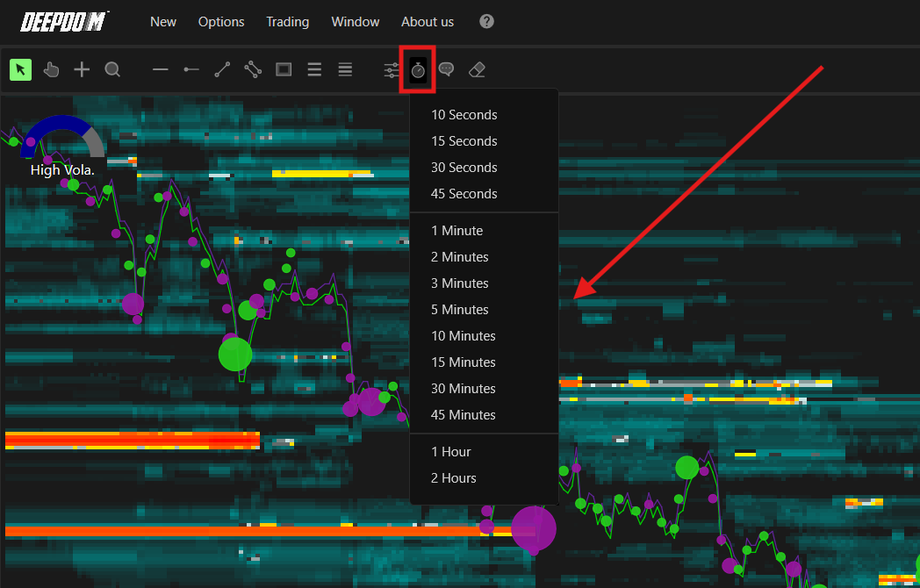Select the trend line tool
The width and height of the screenshot is (920, 588).
click(222, 70)
